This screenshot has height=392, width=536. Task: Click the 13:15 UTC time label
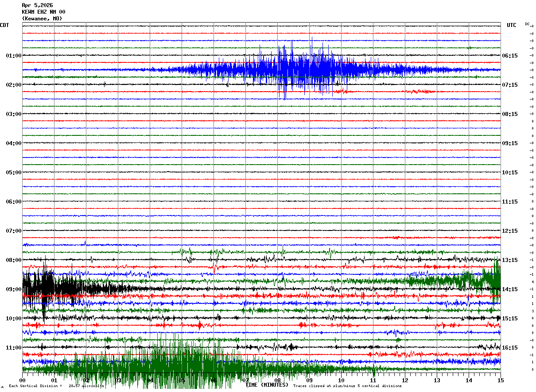pos(510,260)
